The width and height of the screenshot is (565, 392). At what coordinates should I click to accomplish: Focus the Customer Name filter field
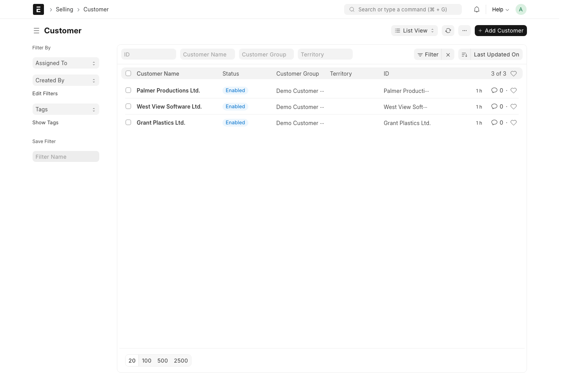208,54
